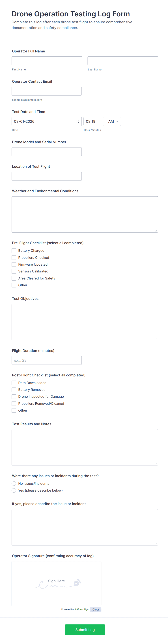Enable Drone Inspected for Damage option

click(x=14, y=396)
